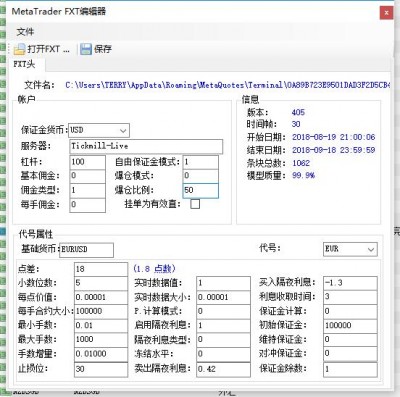400x397 pixels.
Task: Click the 条块总数 value 1062
Action: [x=301, y=163]
